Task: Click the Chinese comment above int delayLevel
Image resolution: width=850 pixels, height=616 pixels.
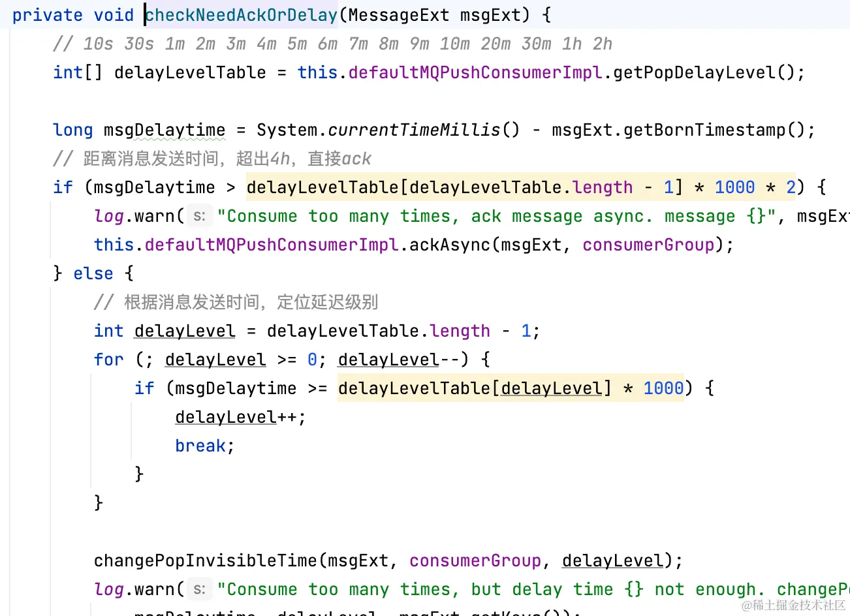Action: pyautogui.click(x=236, y=302)
